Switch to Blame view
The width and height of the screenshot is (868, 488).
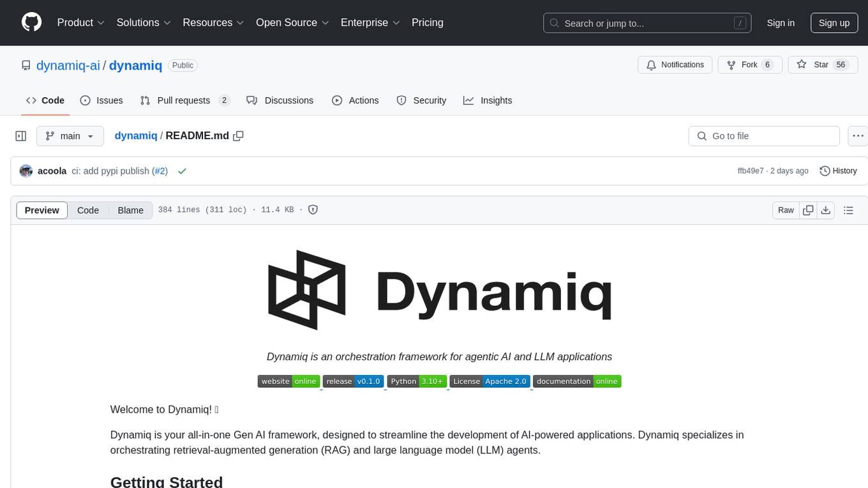point(131,210)
